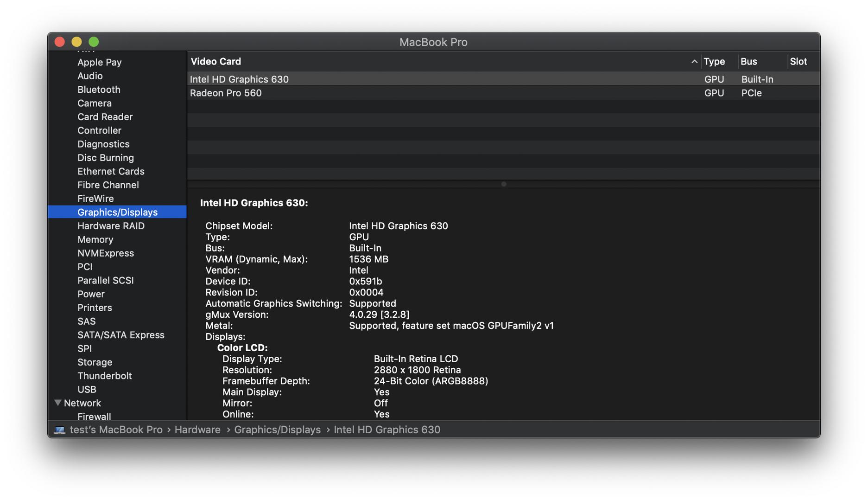Open the Camera section
This screenshot has width=868, height=501.
click(95, 103)
